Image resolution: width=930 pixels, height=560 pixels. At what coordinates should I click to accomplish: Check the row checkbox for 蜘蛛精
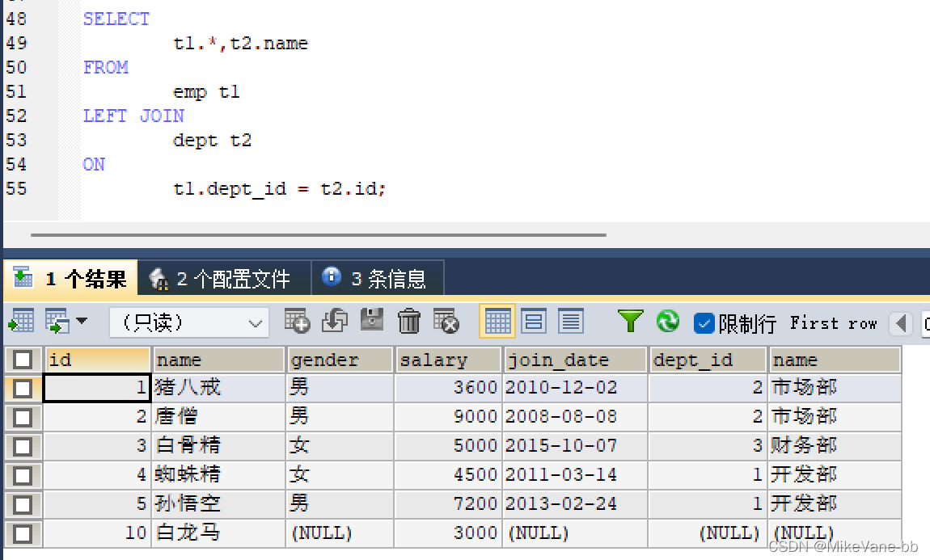(x=23, y=475)
